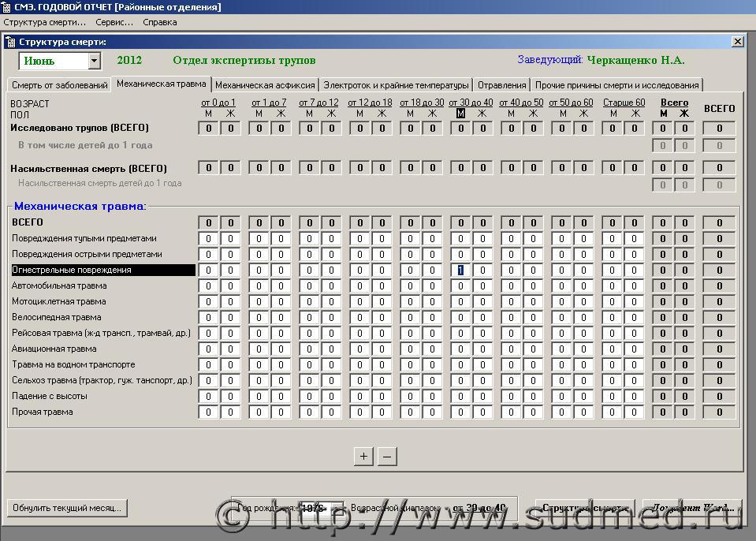Click the Документ Word button

[x=693, y=508]
